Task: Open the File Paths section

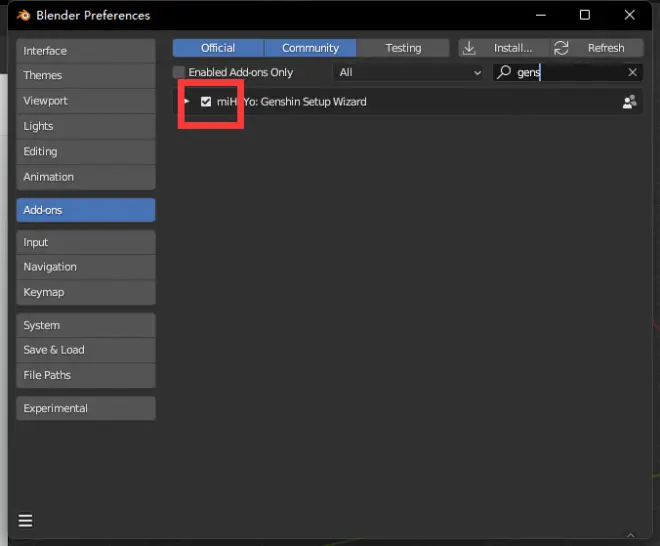Action: click(86, 375)
